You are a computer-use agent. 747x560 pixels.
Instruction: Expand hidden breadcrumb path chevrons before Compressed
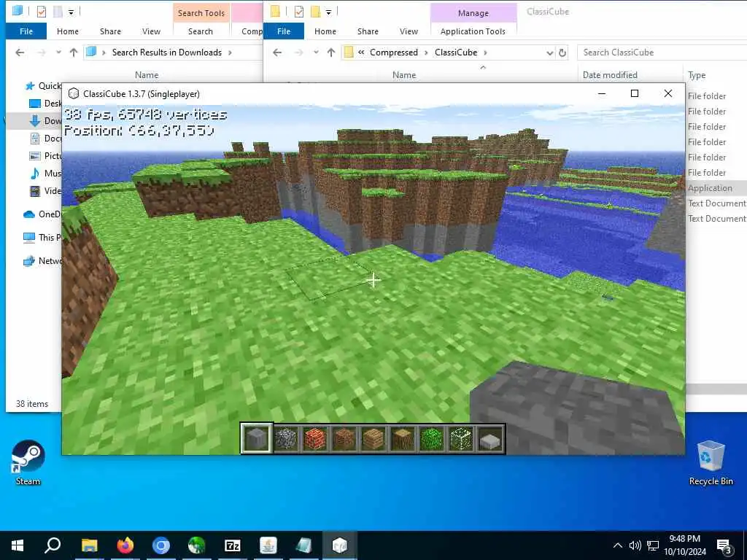point(361,52)
